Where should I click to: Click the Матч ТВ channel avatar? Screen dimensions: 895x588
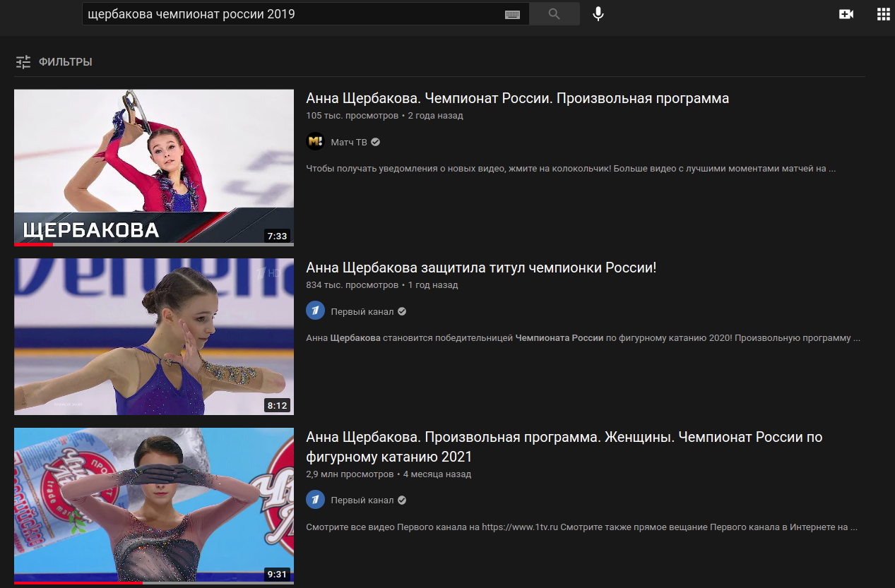[315, 142]
